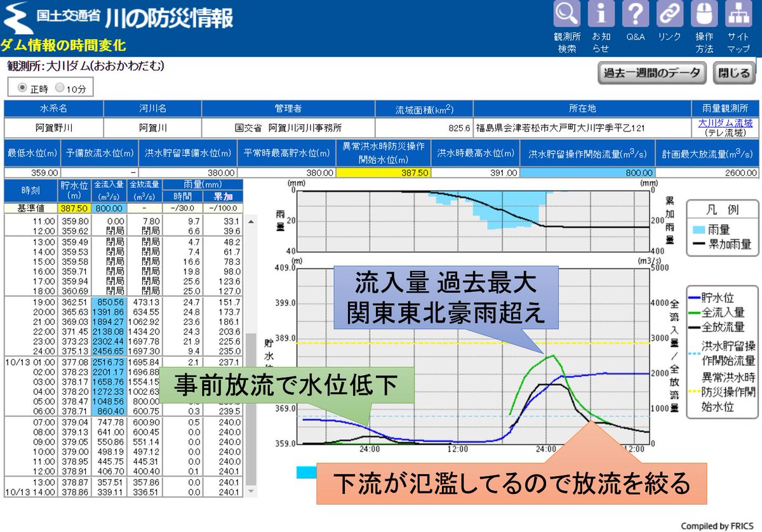The height and width of the screenshot is (532, 762).
Task: Open the サイトマップ hierarchy icon
Action: [738, 15]
